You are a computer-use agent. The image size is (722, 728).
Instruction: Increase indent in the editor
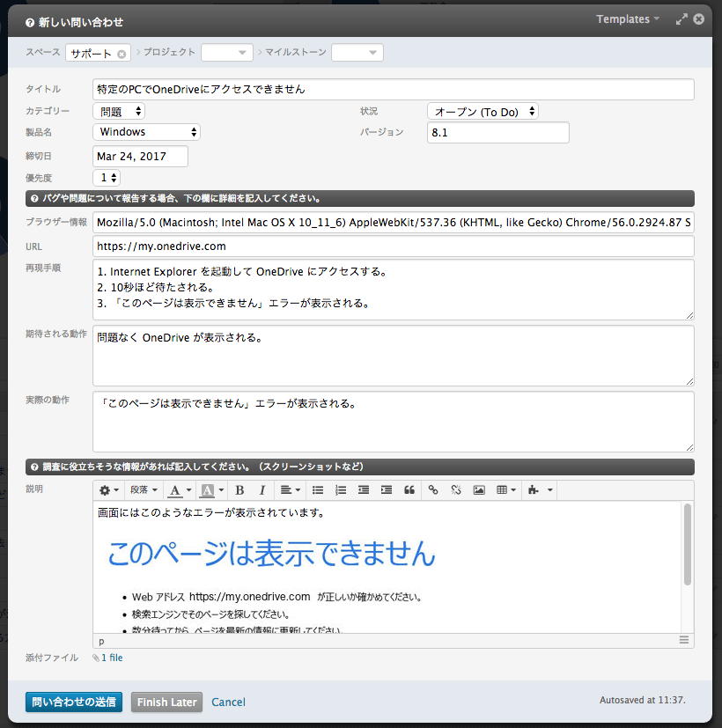pos(387,490)
